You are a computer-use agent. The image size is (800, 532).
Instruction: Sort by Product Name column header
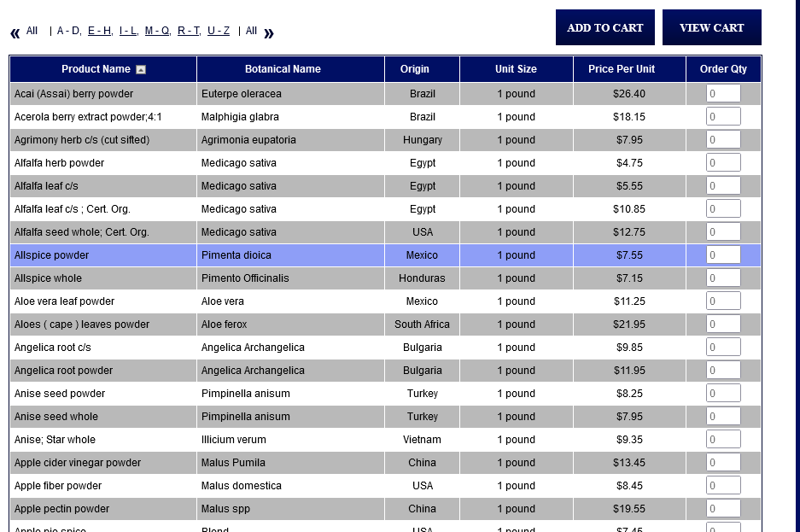[x=96, y=69]
